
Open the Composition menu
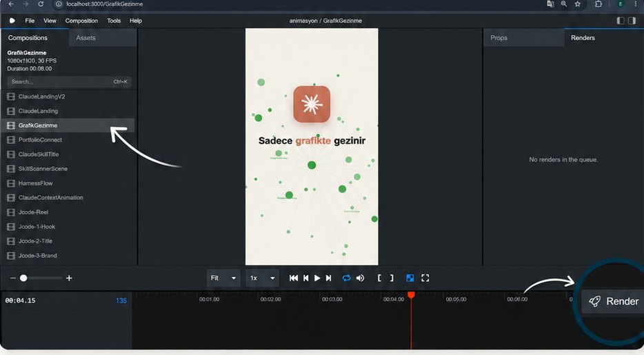(x=81, y=21)
